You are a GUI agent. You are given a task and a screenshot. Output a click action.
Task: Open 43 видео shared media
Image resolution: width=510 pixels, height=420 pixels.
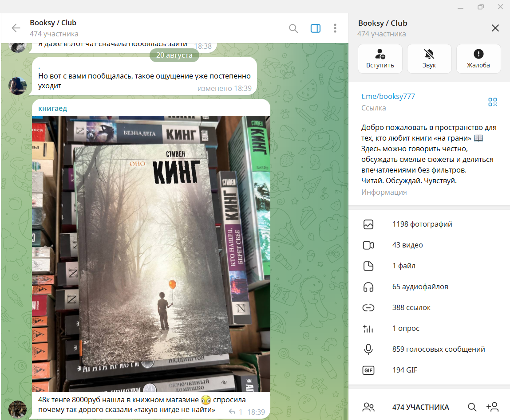(x=429, y=245)
